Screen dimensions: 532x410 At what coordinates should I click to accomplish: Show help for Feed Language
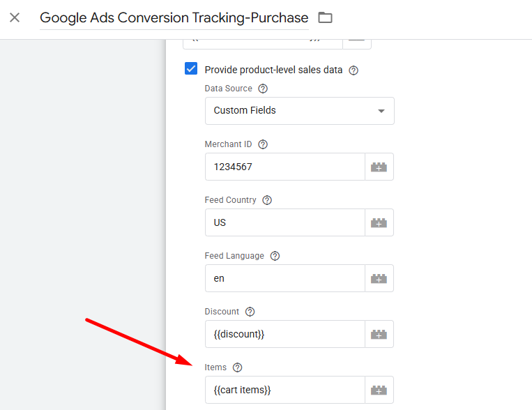pos(275,256)
